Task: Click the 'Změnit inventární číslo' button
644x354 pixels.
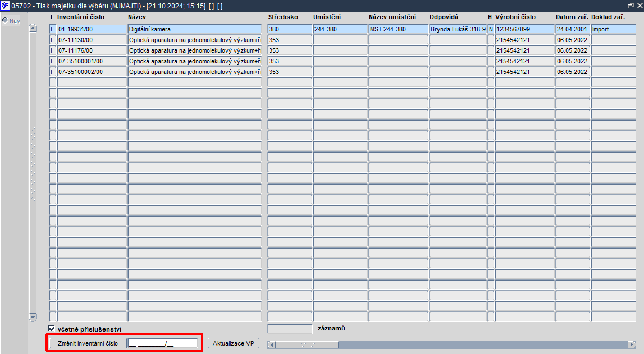Action: pos(88,343)
